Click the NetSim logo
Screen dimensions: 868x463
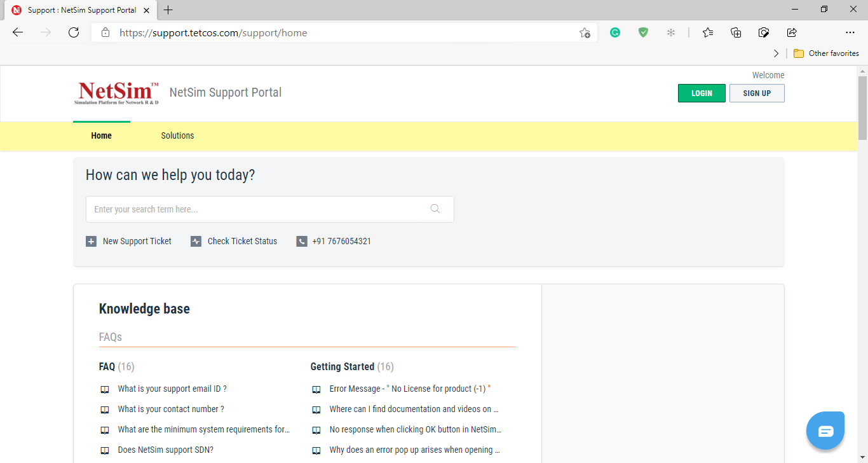(x=116, y=93)
